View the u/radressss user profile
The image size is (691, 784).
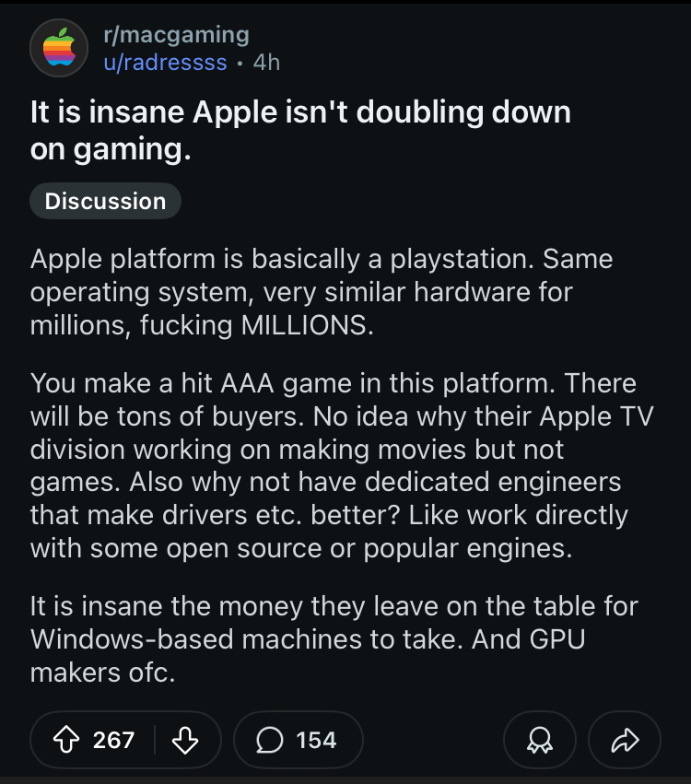pyautogui.click(x=166, y=63)
